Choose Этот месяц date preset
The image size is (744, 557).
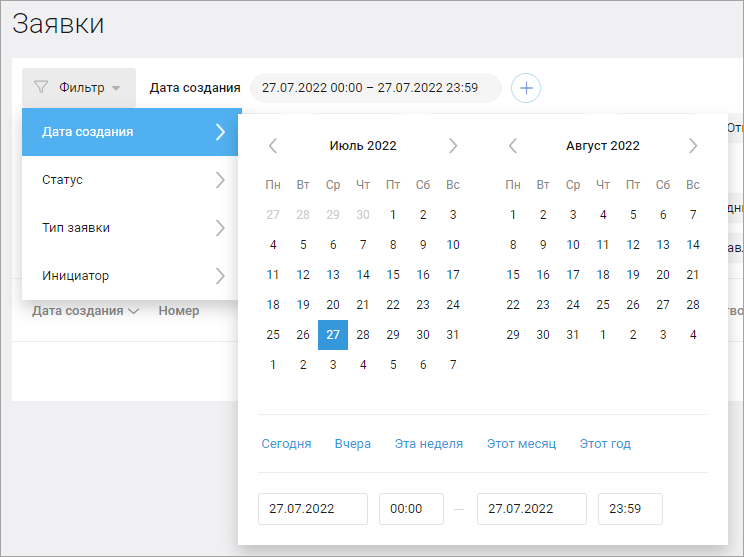(521, 444)
